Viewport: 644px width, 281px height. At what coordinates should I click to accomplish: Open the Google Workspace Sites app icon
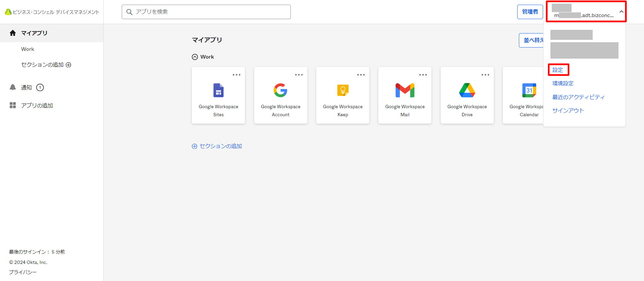click(x=218, y=90)
